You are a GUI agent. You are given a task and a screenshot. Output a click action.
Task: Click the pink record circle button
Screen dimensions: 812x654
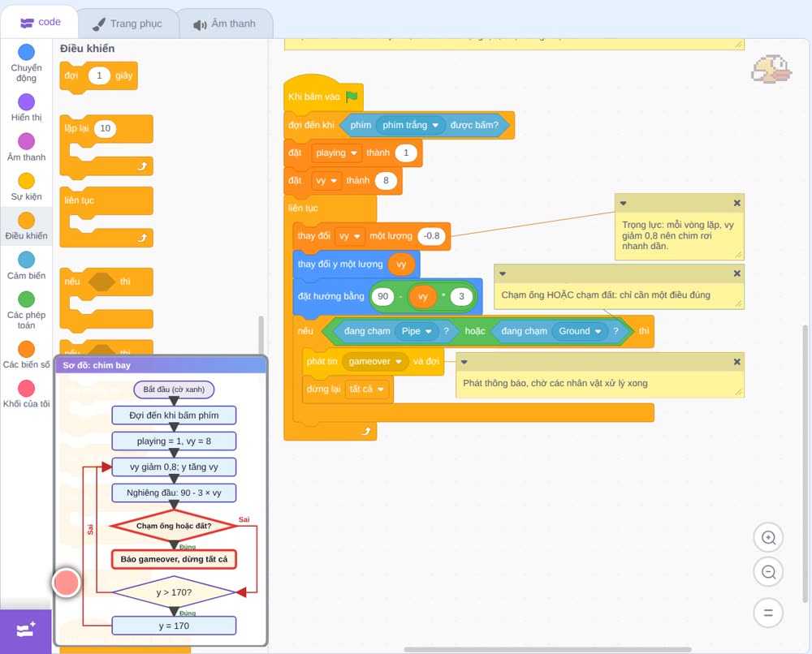(x=67, y=583)
